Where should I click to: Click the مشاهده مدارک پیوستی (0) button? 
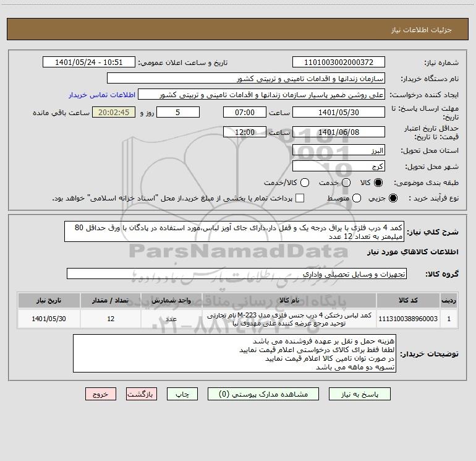[263, 394]
